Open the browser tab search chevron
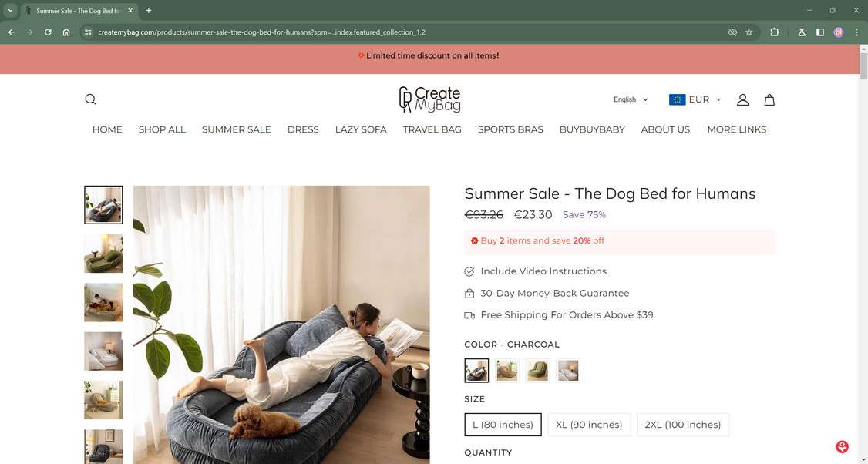This screenshot has height=464, width=868. [10, 11]
